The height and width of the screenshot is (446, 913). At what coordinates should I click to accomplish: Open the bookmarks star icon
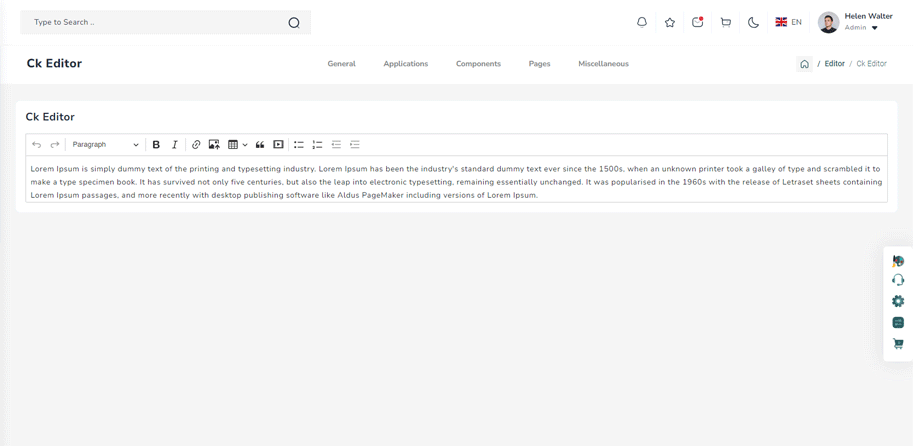click(670, 23)
